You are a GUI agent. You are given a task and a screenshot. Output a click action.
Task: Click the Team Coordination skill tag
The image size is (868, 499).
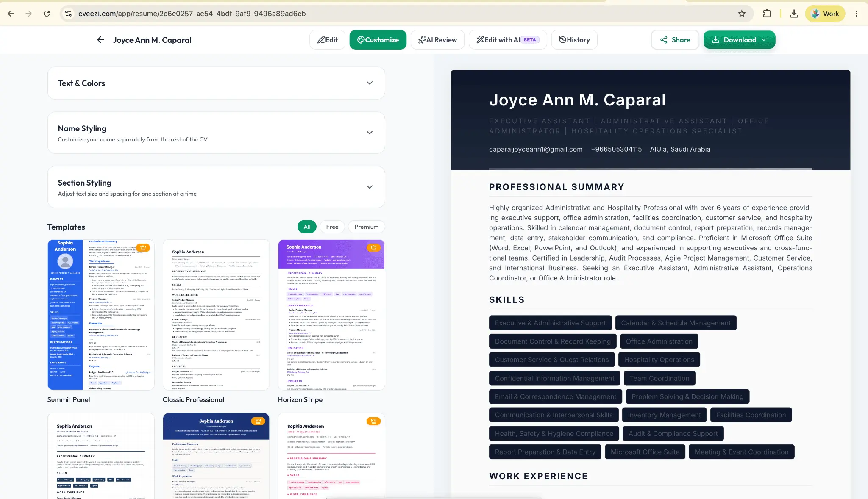pos(659,378)
